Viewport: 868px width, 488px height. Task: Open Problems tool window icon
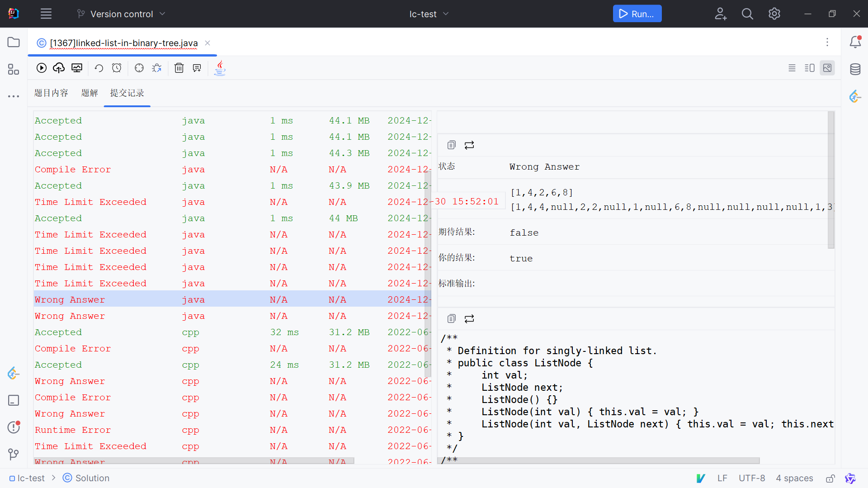click(14, 427)
